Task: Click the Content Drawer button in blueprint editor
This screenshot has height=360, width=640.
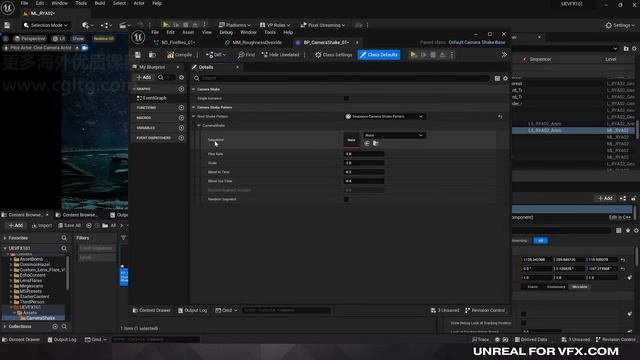Action: 151,311
